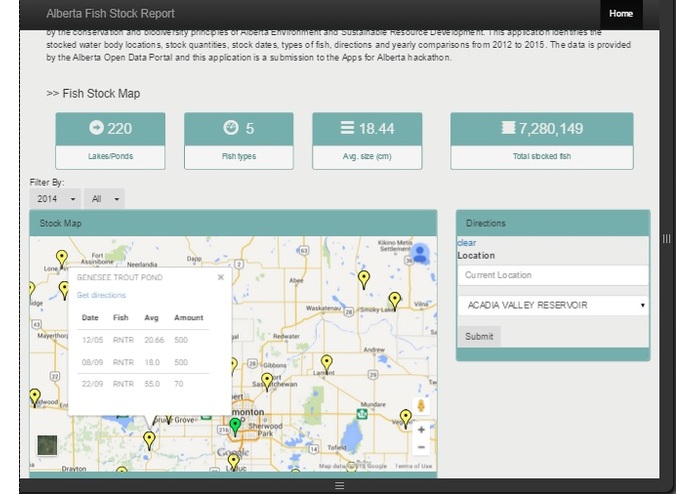The width and height of the screenshot is (695, 494).
Task: Zoom in on the stock map
Action: [421, 430]
